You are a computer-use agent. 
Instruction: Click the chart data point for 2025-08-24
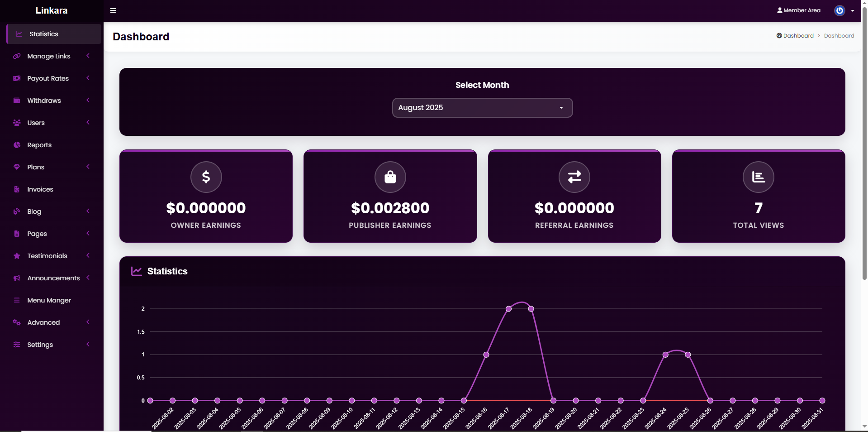click(665, 355)
